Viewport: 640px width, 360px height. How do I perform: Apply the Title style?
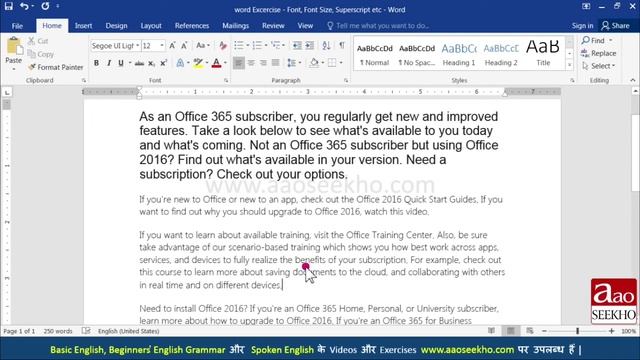[x=543, y=54]
